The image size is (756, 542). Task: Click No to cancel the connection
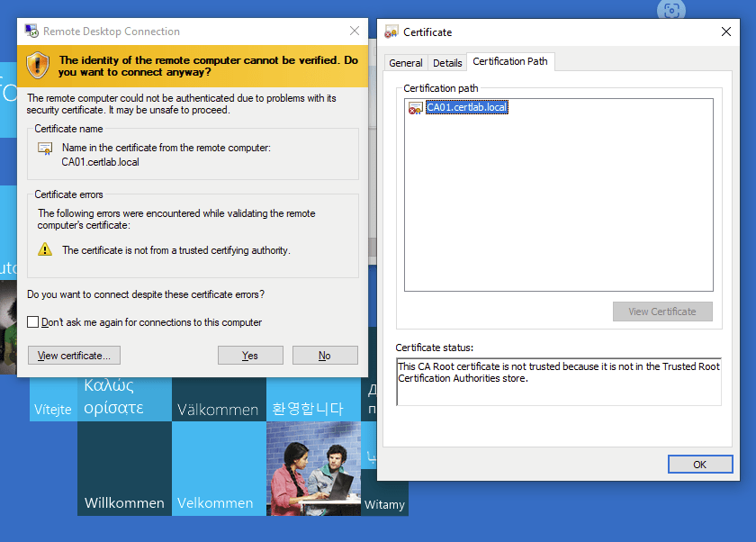point(325,356)
